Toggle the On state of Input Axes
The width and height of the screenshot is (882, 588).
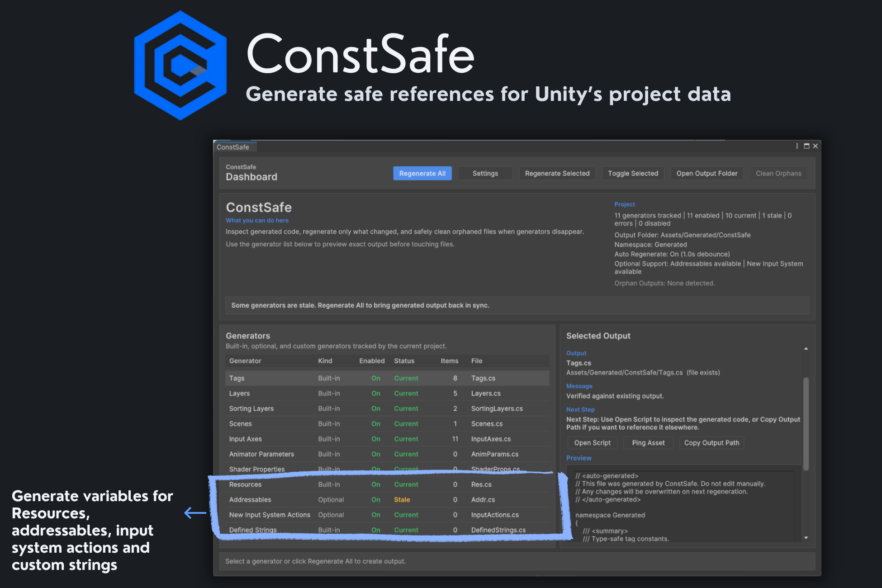point(376,439)
